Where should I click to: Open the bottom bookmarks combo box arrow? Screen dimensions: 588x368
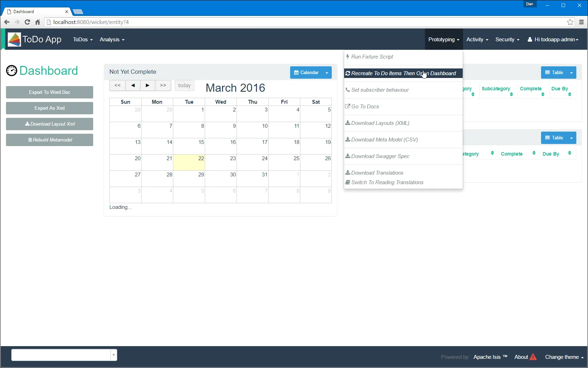[x=114, y=355]
